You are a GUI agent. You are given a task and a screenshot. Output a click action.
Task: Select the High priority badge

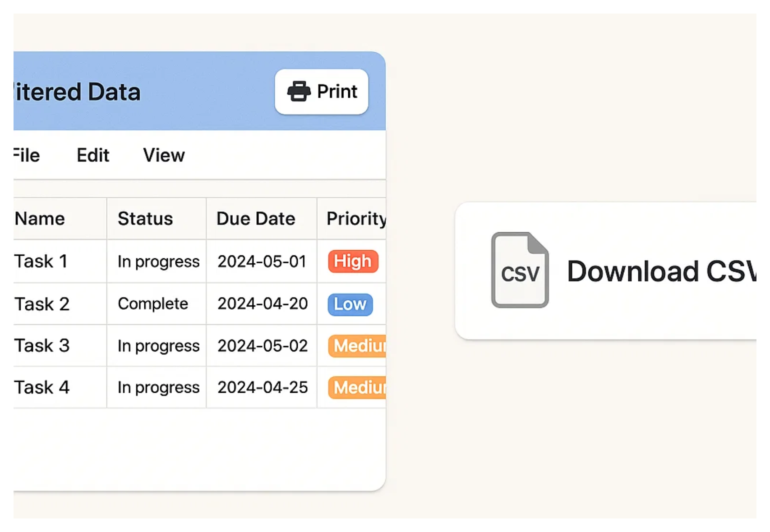[353, 261]
